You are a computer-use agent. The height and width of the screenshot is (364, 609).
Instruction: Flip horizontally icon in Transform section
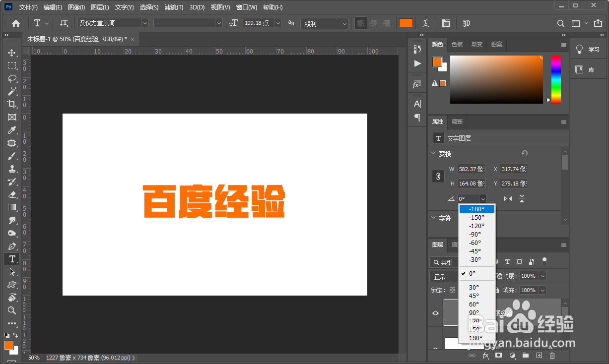click(508, 198)
